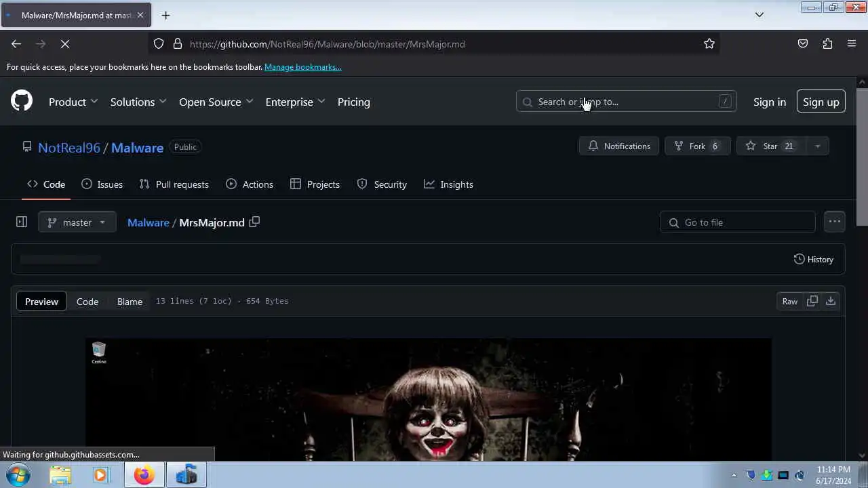
Task: Copy raw file contents icon
Action: [812, 301]
